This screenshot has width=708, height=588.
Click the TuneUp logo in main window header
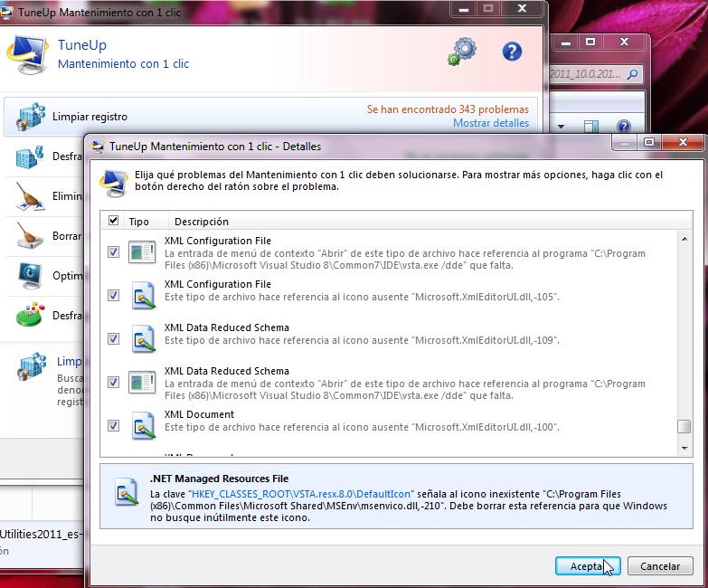[x=27, y=54]
